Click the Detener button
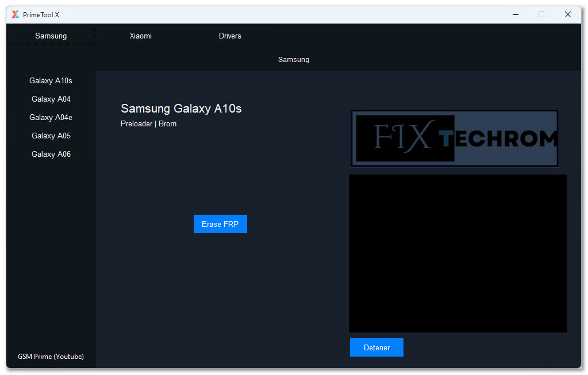This screenshot has height=375, width=588. coord(376,347)
